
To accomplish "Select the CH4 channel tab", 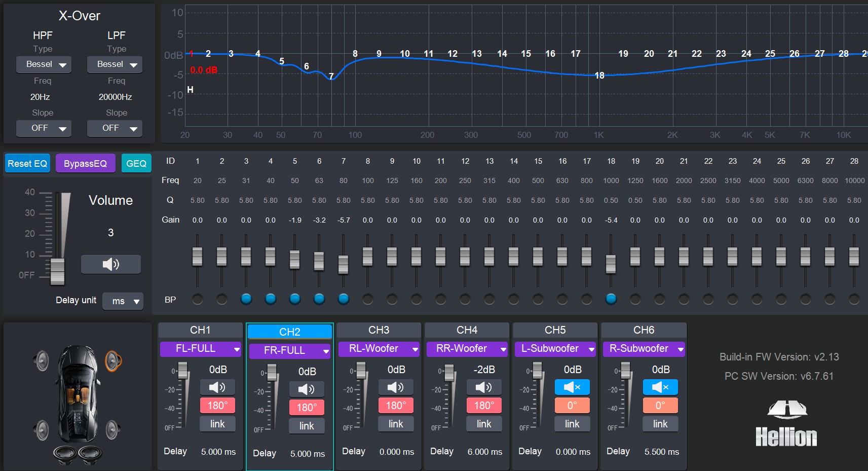I will [467, 330].
